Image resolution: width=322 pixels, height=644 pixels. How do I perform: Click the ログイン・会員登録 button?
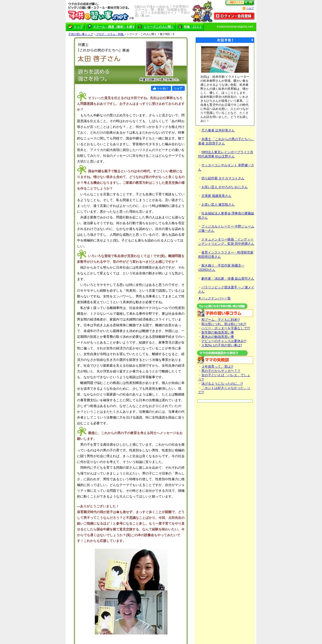click(x=234, y=16)
